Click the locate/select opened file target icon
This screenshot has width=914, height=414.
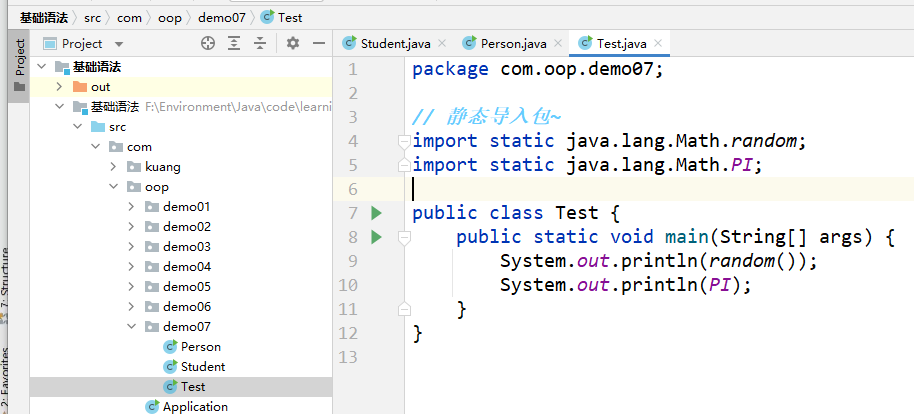coord(208,43)
